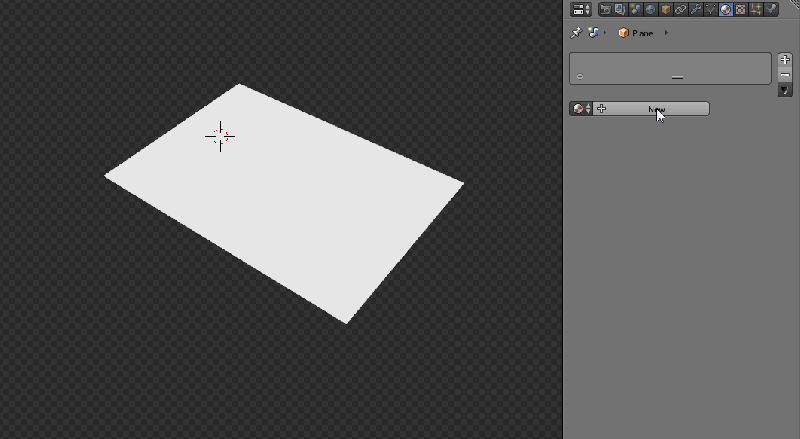Toggle the pin context icon

576,33
